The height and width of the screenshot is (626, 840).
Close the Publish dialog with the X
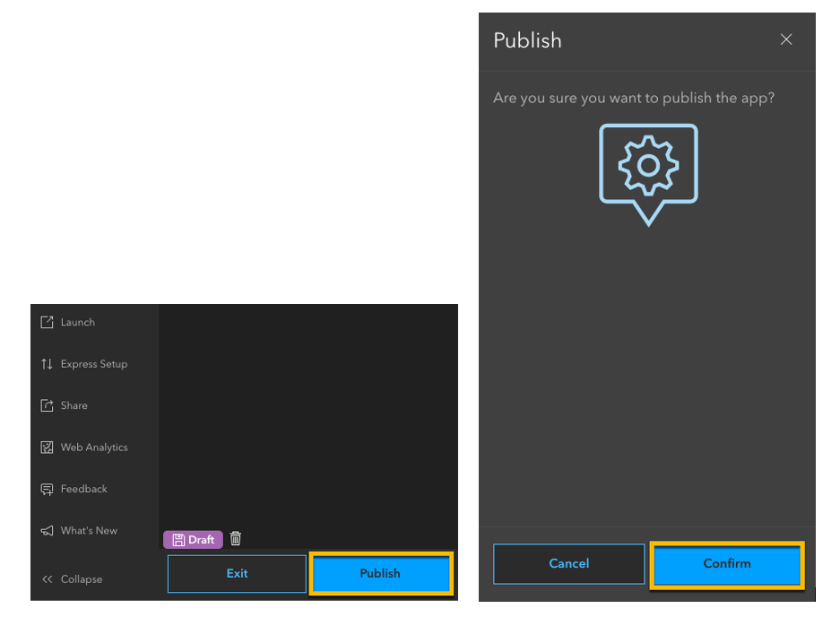[x=786, y=39]
